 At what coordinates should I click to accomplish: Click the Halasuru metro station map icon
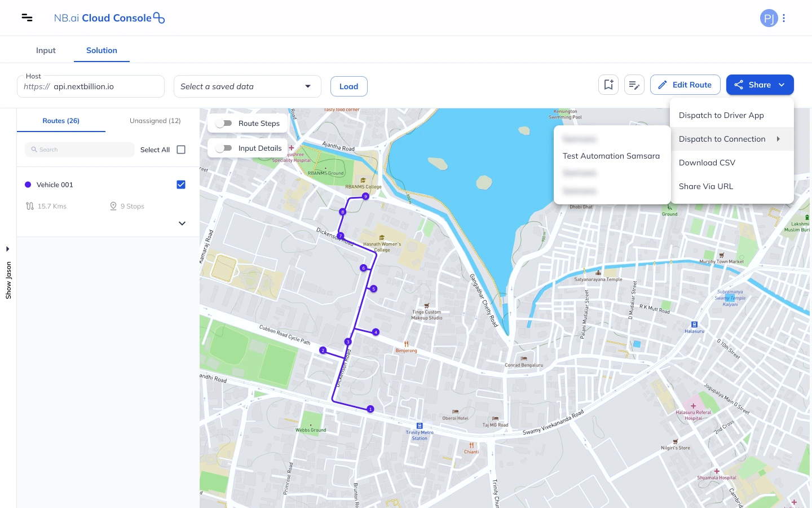[694, 325]
